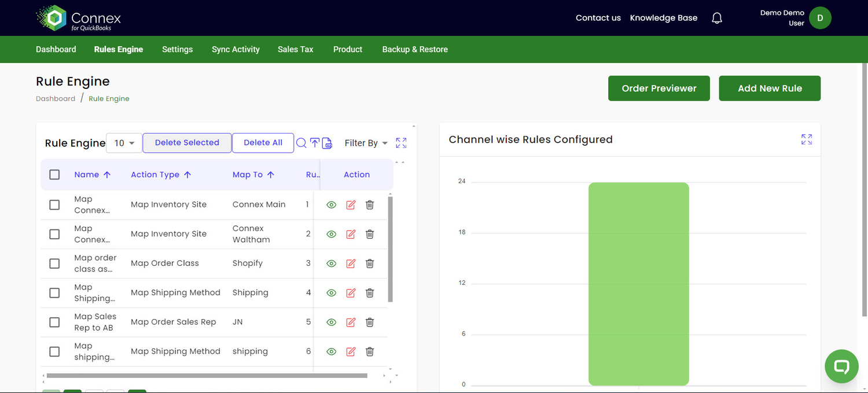Viewport: 868px width, 393px height.
Task: Check the box for Map Sales Rep rule
Action: click(x=54, y=322)
